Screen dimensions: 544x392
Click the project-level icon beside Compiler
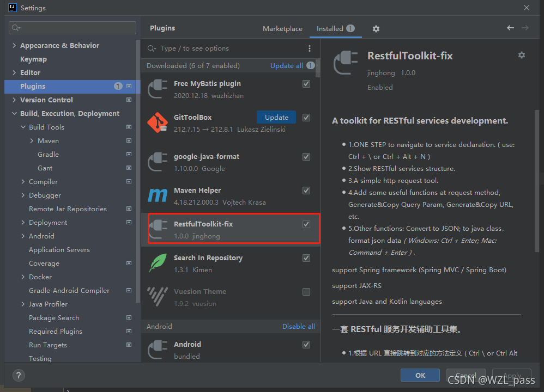[129, 182]
